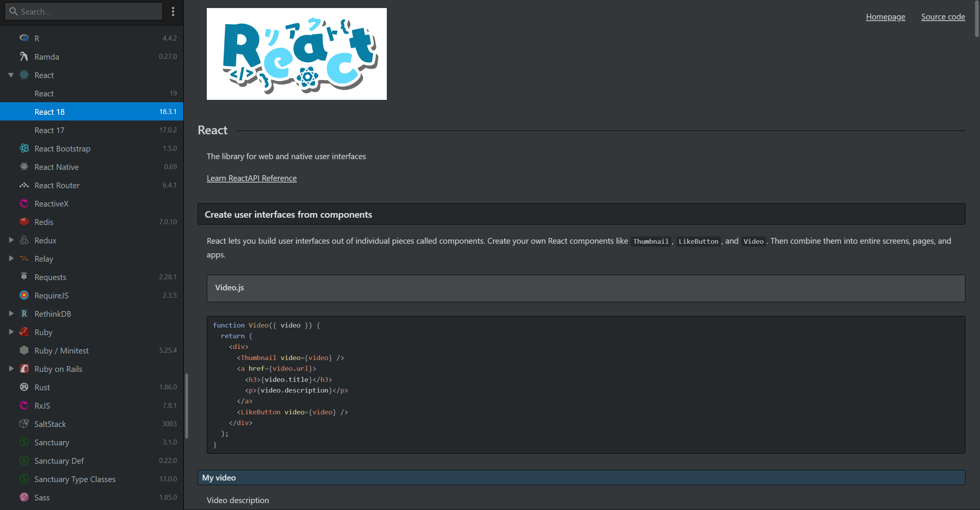Select React 17 version entry
Image resolution: width=980 pixels, height=510 pixels.
coord(50,130)
